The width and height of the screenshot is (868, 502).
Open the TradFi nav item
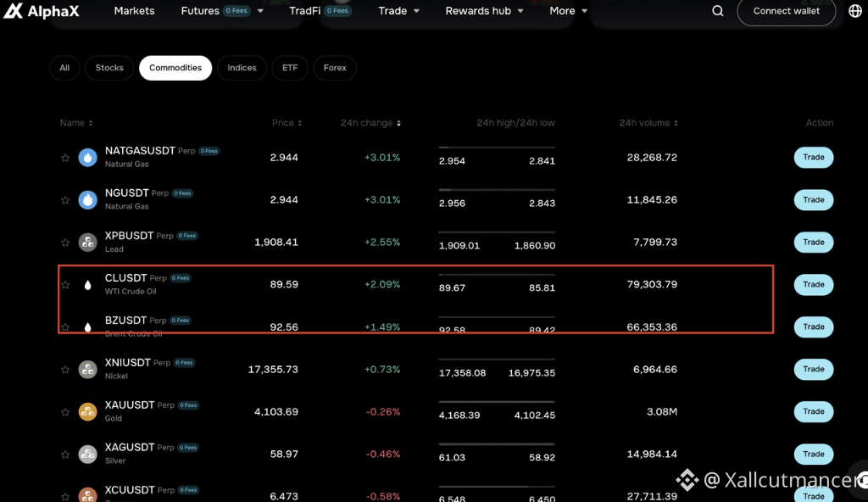(x=304, y=10)
